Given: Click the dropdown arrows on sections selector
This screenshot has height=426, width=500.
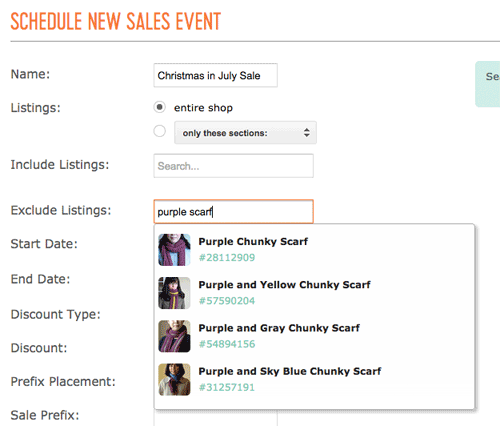Looking at the screenshot, I should tap(307, 133).
